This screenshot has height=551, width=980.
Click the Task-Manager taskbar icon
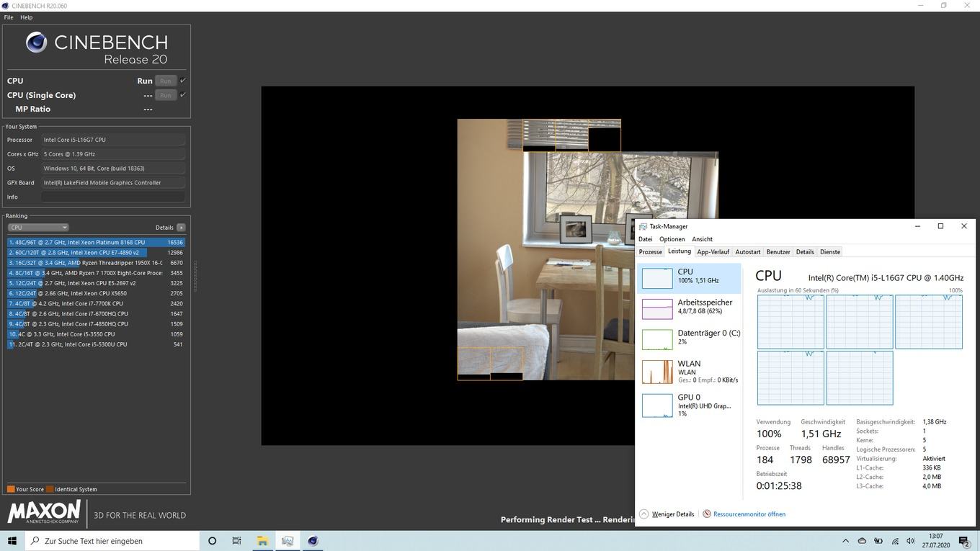(288, 541)
